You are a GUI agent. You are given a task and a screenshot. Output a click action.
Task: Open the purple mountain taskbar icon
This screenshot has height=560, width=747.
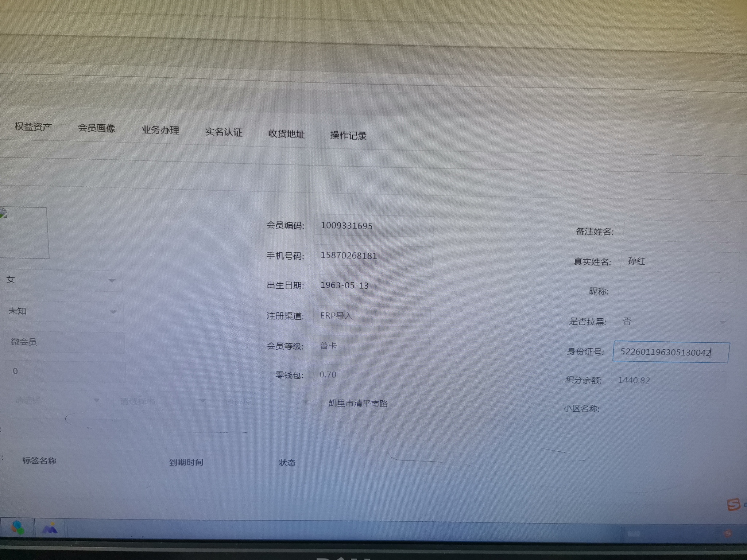tap(50, 528)
